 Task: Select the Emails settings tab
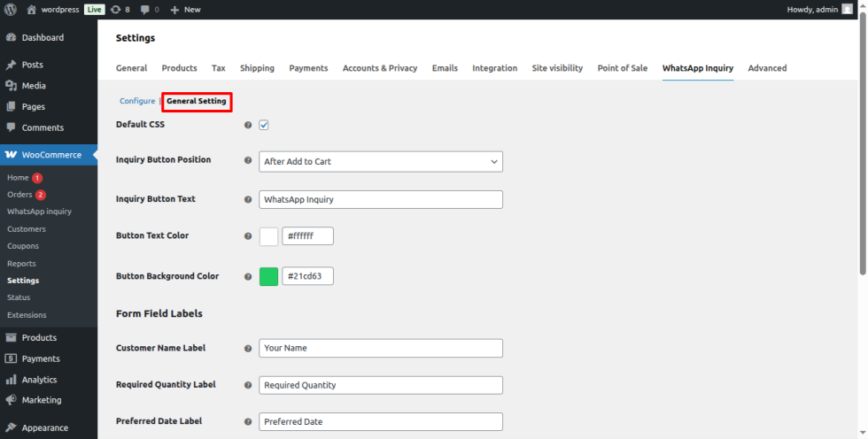point(445,68)
